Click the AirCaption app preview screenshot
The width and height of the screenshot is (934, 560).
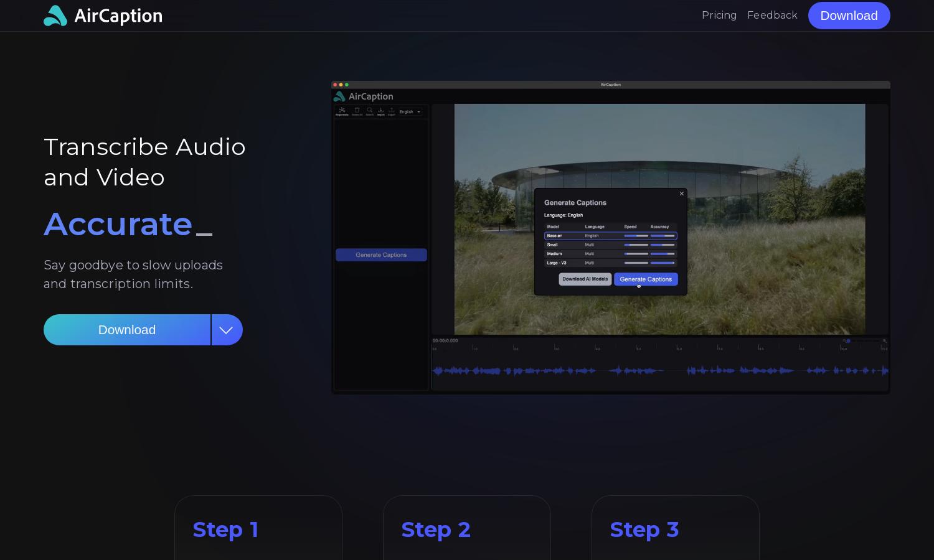[x=611, y=237]
